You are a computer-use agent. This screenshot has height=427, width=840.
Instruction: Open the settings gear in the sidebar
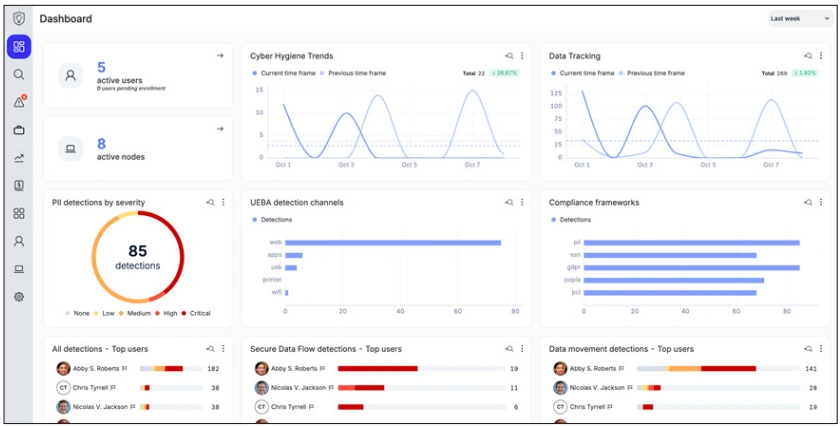point(19,297)
